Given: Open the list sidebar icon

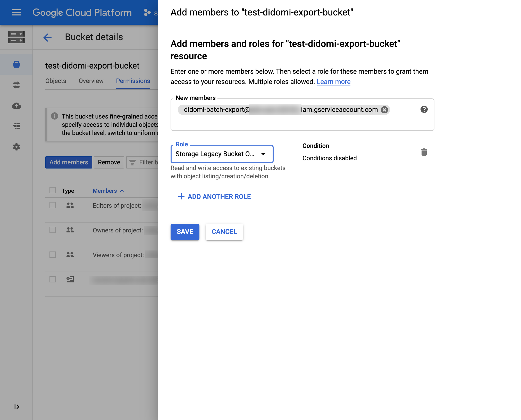Looking at the screenshot, I should click(x=16, y=126).
